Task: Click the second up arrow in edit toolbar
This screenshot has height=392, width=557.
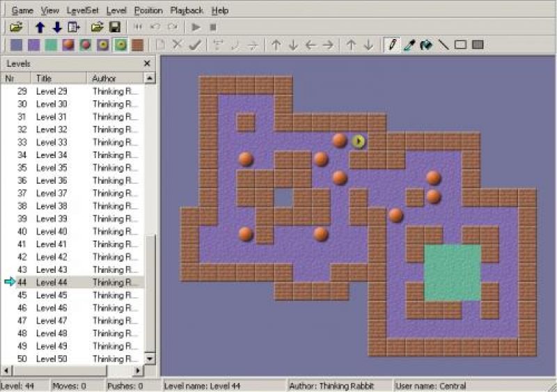Action: point(351,45)
